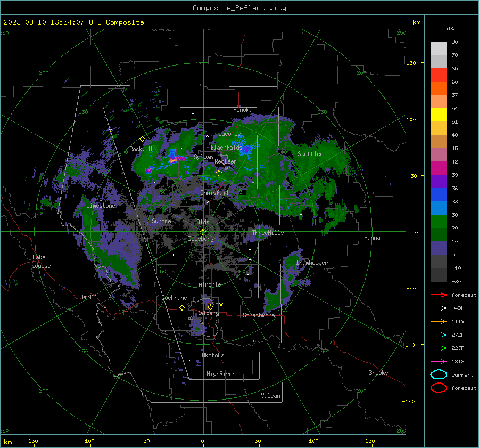The height and width of the screenshot is (448, 479).
Task: Click the magenta 18TS arrow symbol
Action: tap(439, 362)
